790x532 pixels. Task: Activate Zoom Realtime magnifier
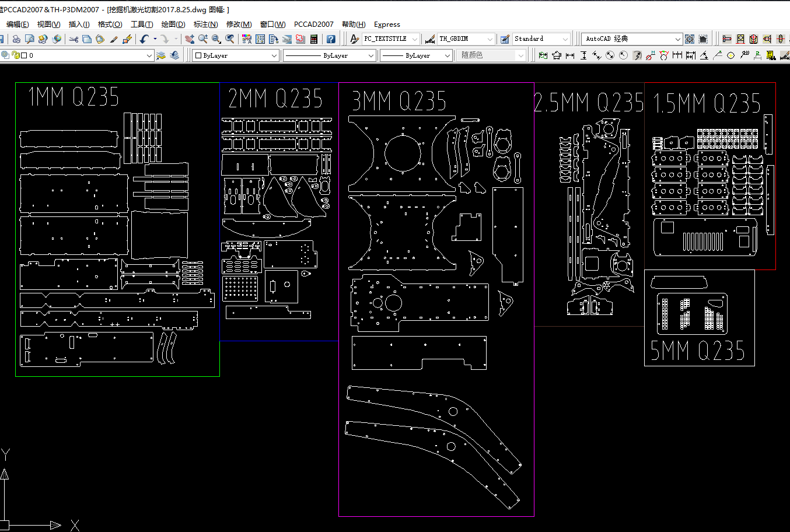(203, 39)
